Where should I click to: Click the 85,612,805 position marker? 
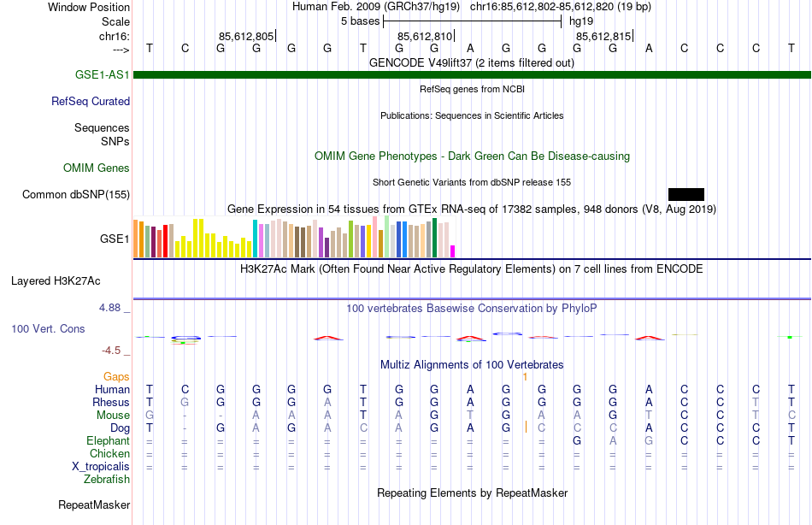pos(246,36)
